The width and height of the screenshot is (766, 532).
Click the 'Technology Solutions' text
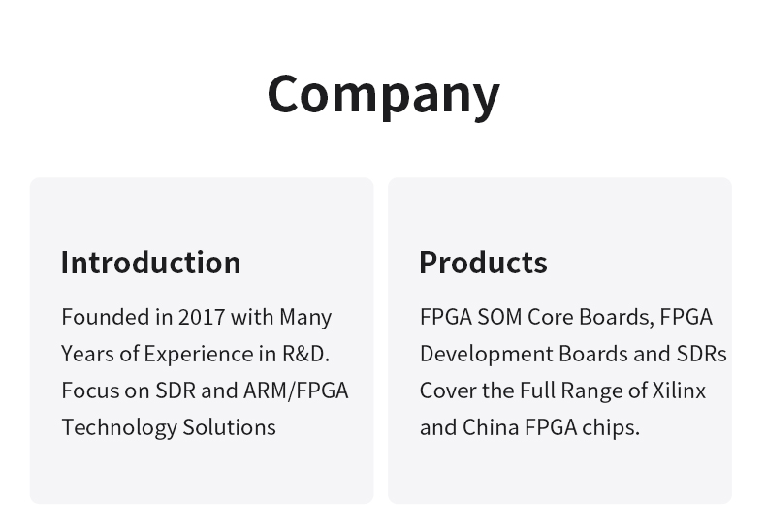point(169,427)
